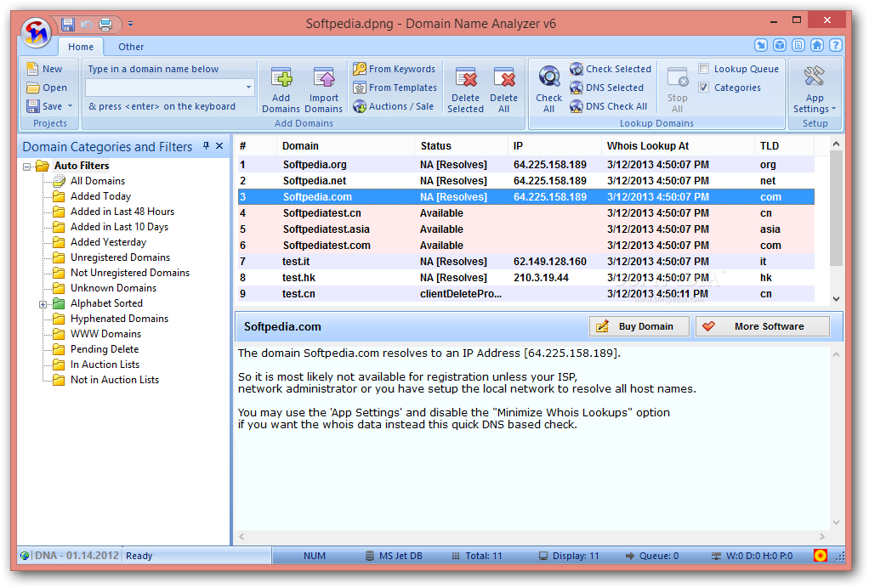
Task: Enable the Lookup Queue checkbox
Action: [704, 69]
